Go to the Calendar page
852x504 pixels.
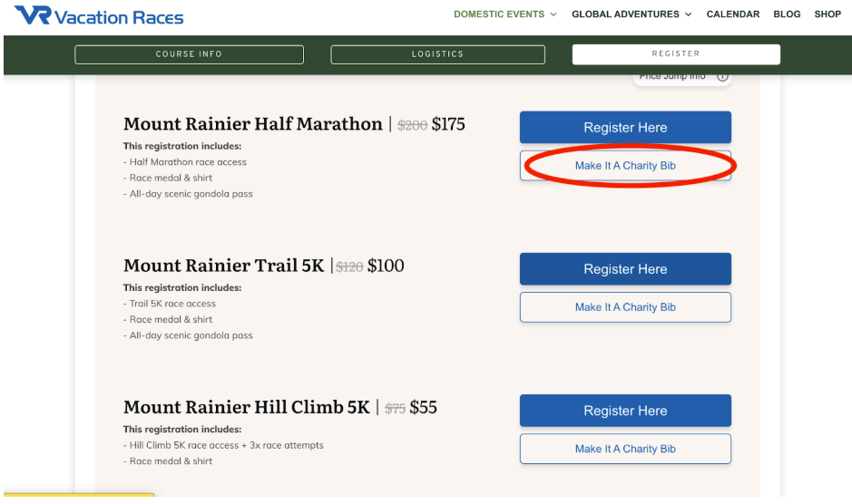733,15
